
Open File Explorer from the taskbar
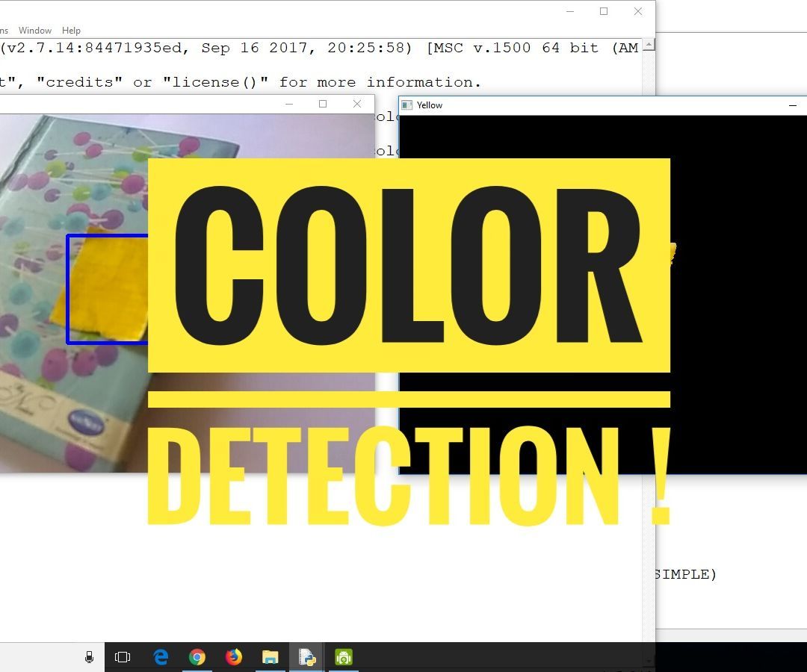click(x=270, y=657)
